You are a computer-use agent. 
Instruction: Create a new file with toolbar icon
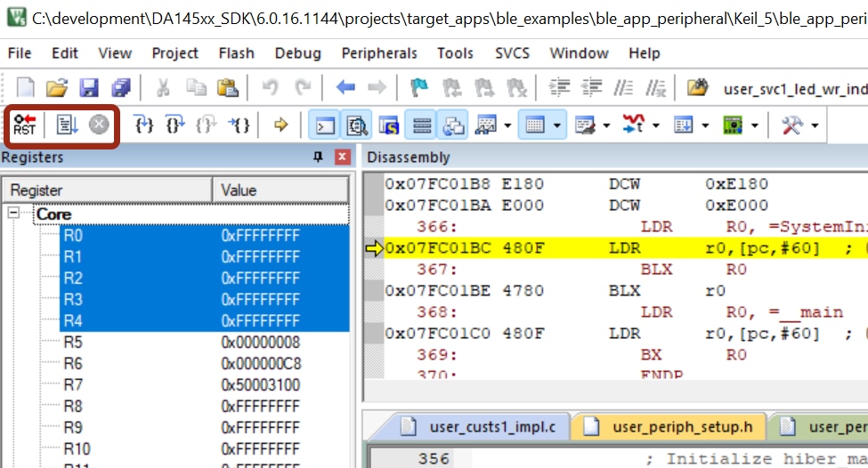point(26,87)
